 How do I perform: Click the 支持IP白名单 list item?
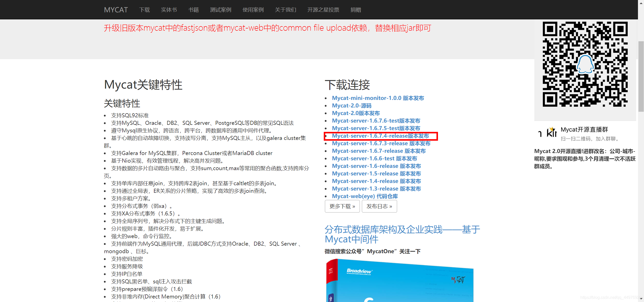click(x=127, y=274)
